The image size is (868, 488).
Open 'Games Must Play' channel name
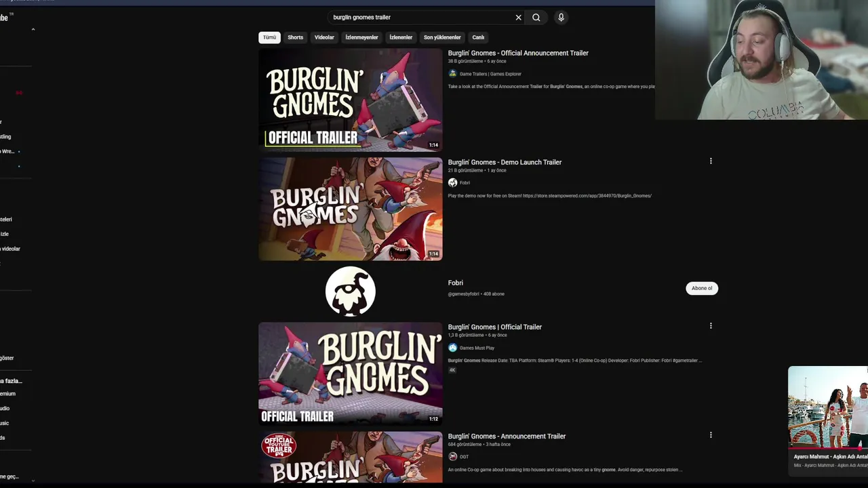click(477, 348)
